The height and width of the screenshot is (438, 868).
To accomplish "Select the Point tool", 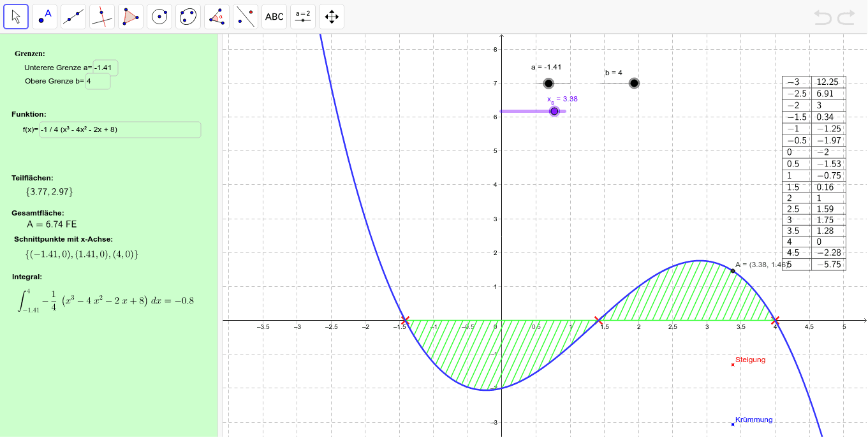I will tap(45, 17).
